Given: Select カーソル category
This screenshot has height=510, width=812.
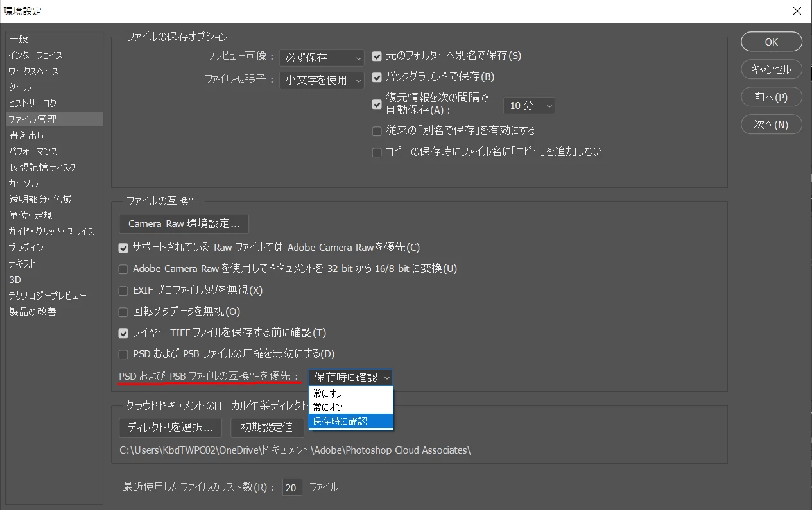Looking at the screenshot, I should [54, 183].
